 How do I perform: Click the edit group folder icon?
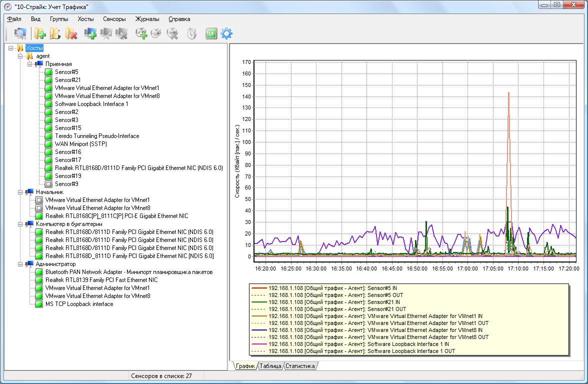pyautogui.click(x=55, y=34)
